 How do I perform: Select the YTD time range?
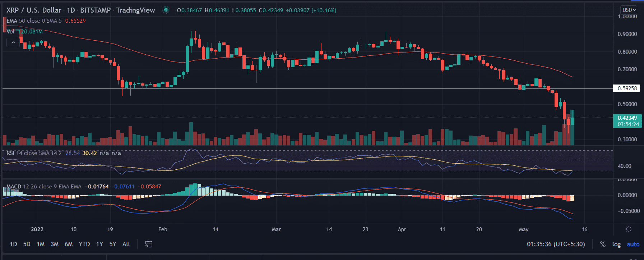(x=84, y=244)
